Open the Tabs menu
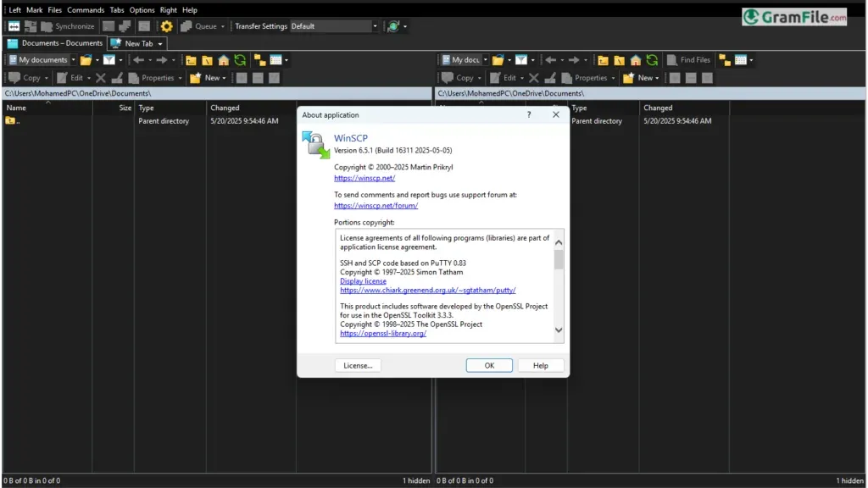The image size is (868, 488). pos(117,10)
